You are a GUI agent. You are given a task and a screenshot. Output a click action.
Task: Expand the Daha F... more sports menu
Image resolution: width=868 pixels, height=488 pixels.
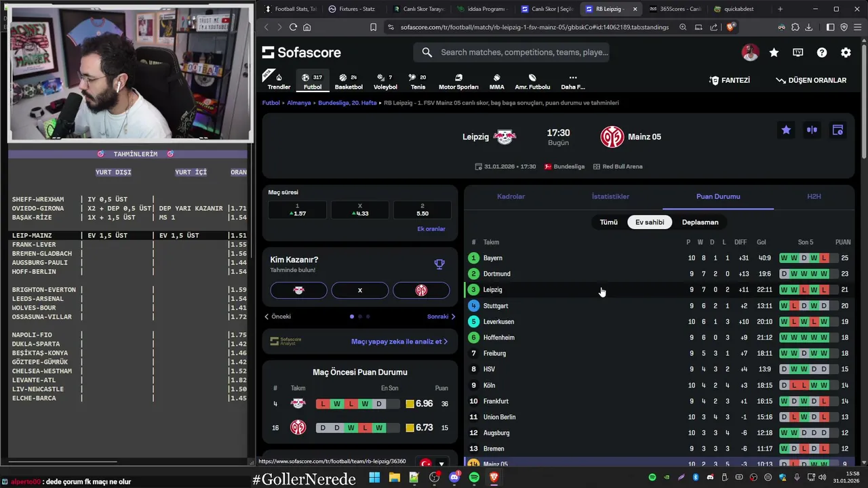point(572,81)
